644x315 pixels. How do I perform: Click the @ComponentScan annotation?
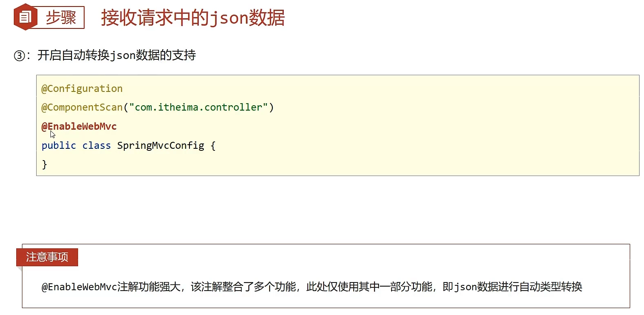click(82, 107)
